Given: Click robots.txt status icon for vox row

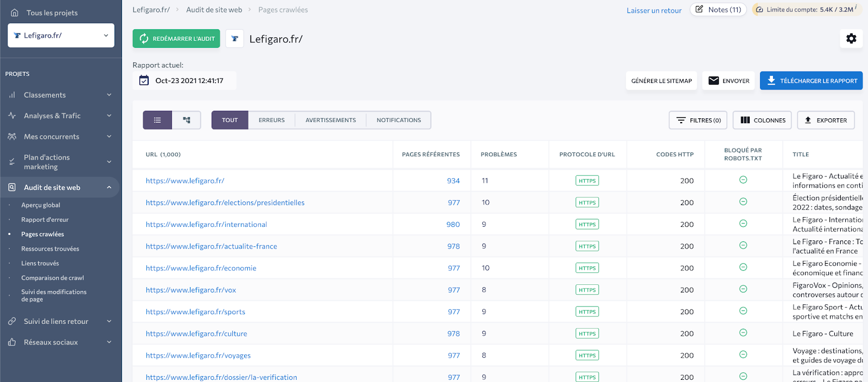Looking at the screenshot, I should 743,289.
